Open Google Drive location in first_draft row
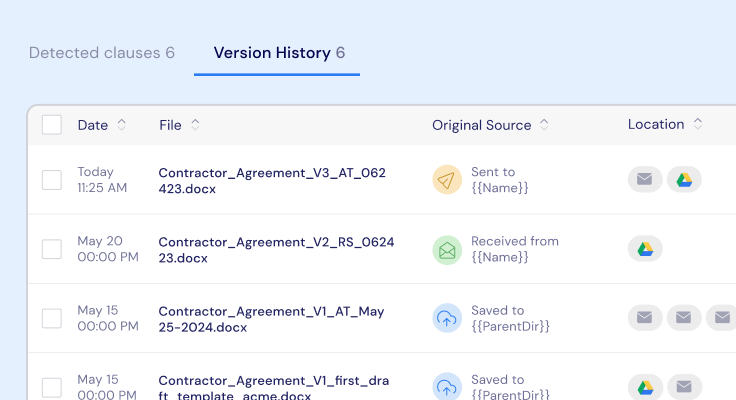 (x=645, y=387)
